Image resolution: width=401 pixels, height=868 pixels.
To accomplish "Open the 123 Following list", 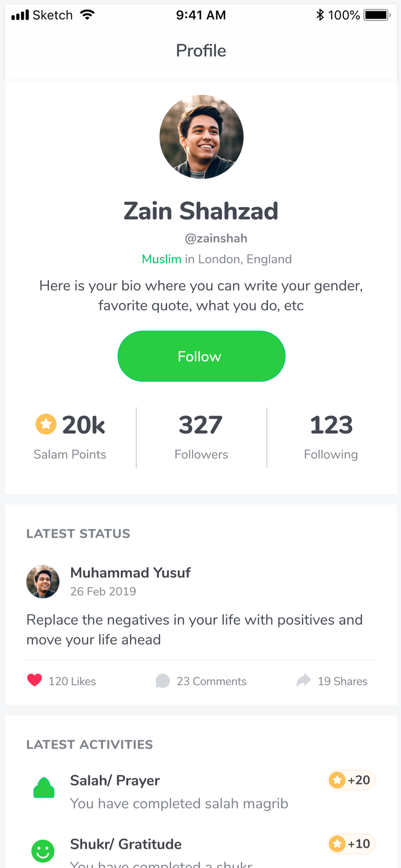I will click(331, 437).
